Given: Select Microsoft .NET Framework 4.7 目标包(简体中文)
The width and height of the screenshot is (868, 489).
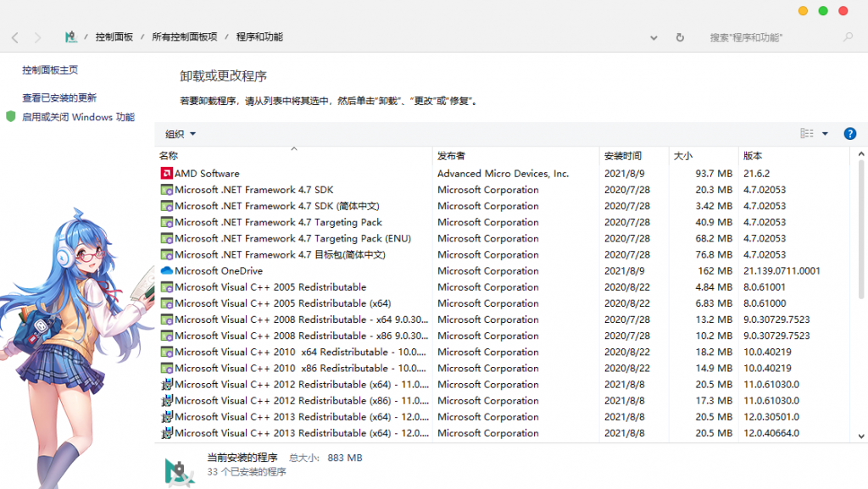Looking at the screenshot, I should (280, 254).
